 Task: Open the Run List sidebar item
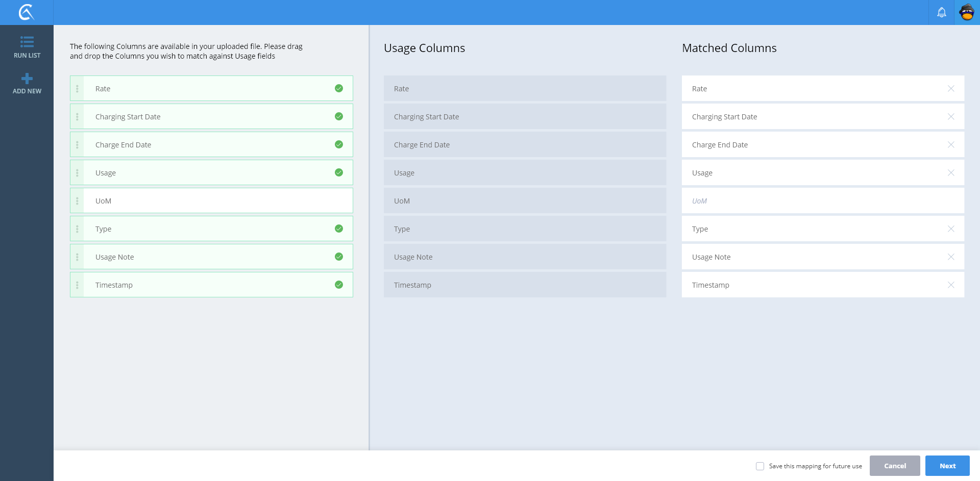point(27,47)
